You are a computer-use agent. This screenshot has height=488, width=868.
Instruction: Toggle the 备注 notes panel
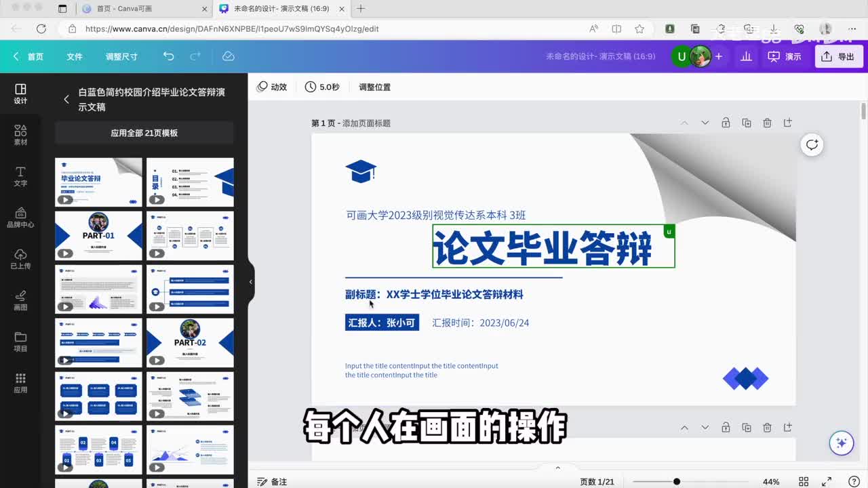[271, 481]
